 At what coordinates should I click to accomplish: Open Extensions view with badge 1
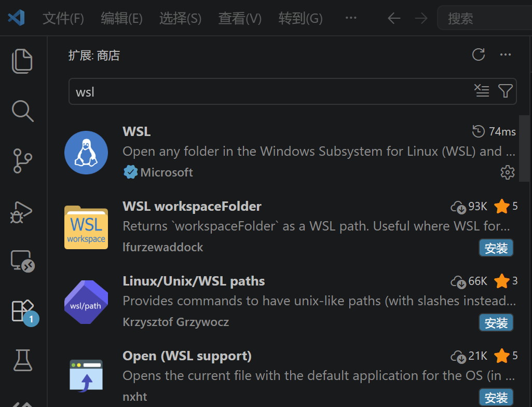pos(25,313)
